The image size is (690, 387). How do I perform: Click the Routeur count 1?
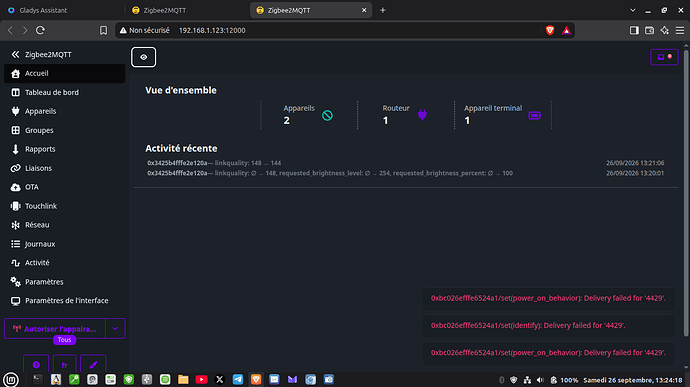385,121
